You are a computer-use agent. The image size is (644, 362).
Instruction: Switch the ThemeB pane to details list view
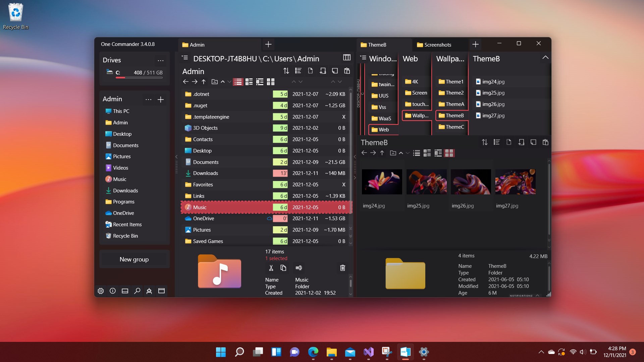416,153
